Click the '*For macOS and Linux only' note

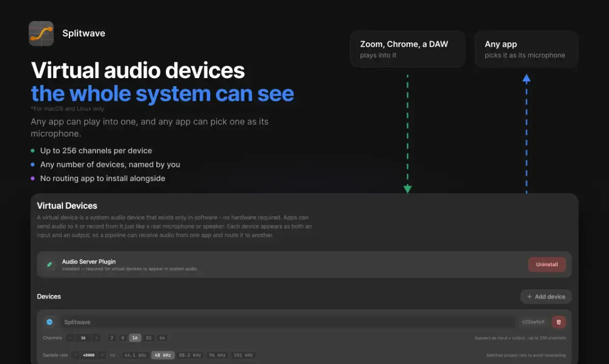[x=67, y=108]
